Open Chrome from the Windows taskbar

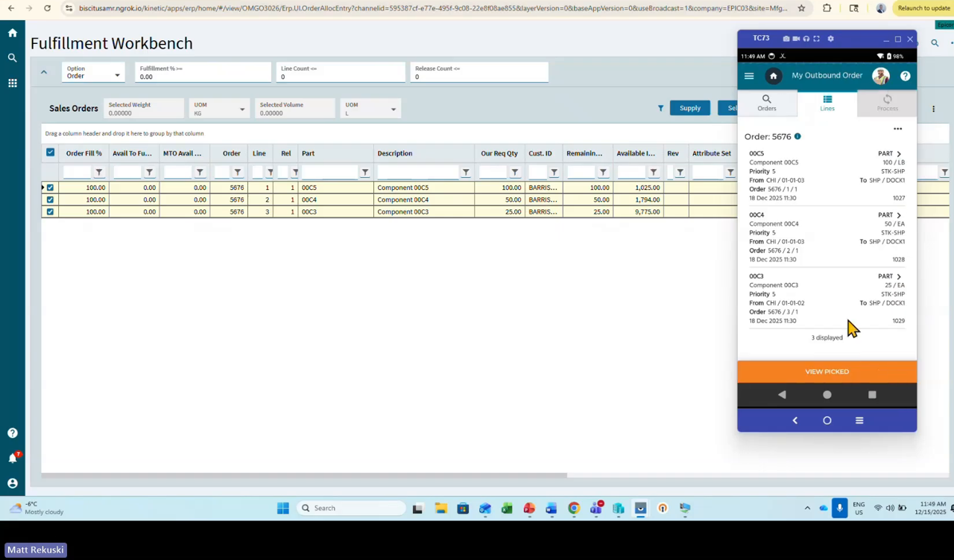(574, 508)
